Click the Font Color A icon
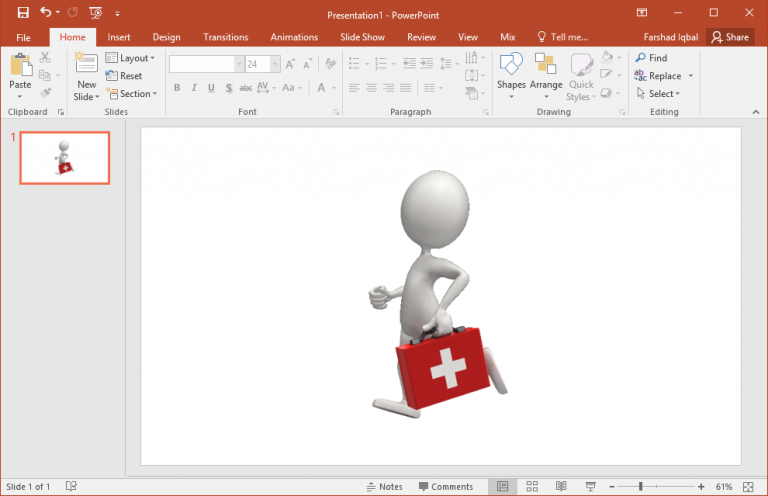Screen dimensions: 768x496 coord(321,88)
